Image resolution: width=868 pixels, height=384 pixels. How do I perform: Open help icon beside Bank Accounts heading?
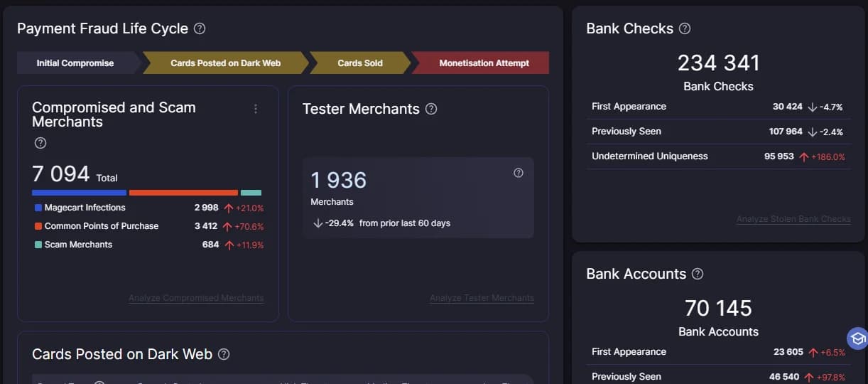pos(698,274)
